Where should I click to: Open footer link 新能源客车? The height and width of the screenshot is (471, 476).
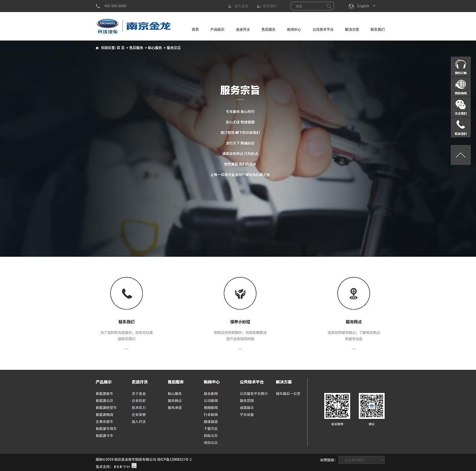click(104, 394)
